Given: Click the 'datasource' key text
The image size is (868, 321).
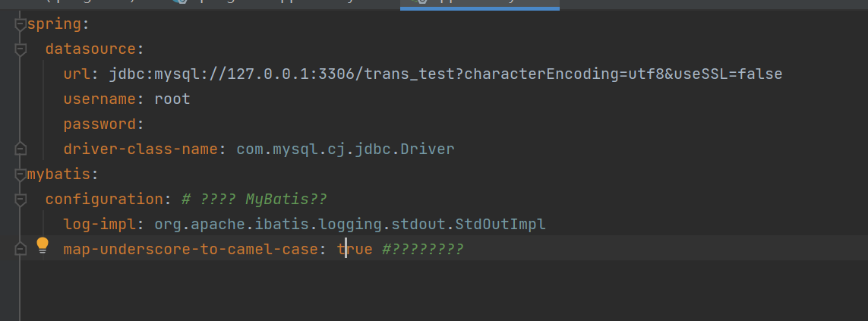Looking at the screenshot, I should tap(90, 49).
